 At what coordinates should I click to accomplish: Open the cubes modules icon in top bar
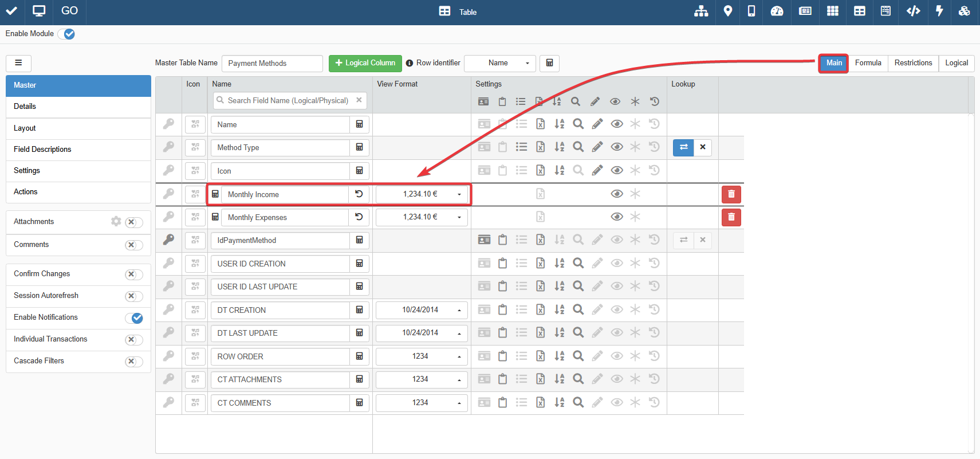pos(965,11)
